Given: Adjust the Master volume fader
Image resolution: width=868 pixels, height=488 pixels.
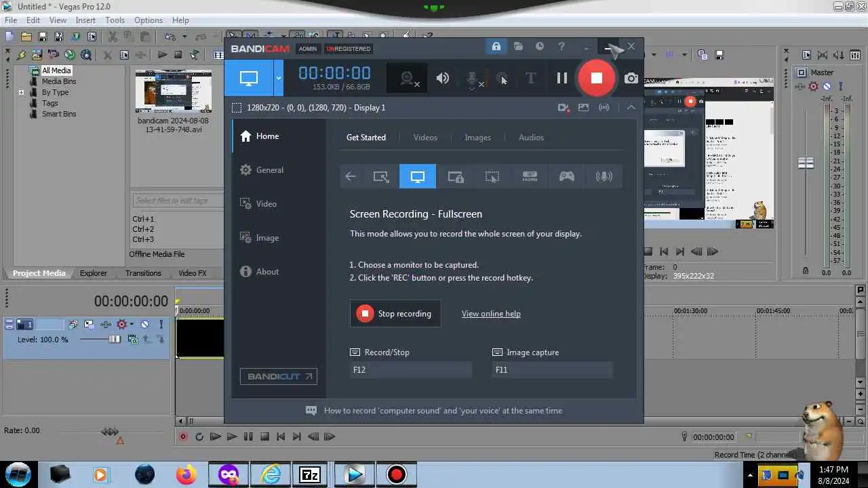Looking at the screenshot, I should coord(806,163).
